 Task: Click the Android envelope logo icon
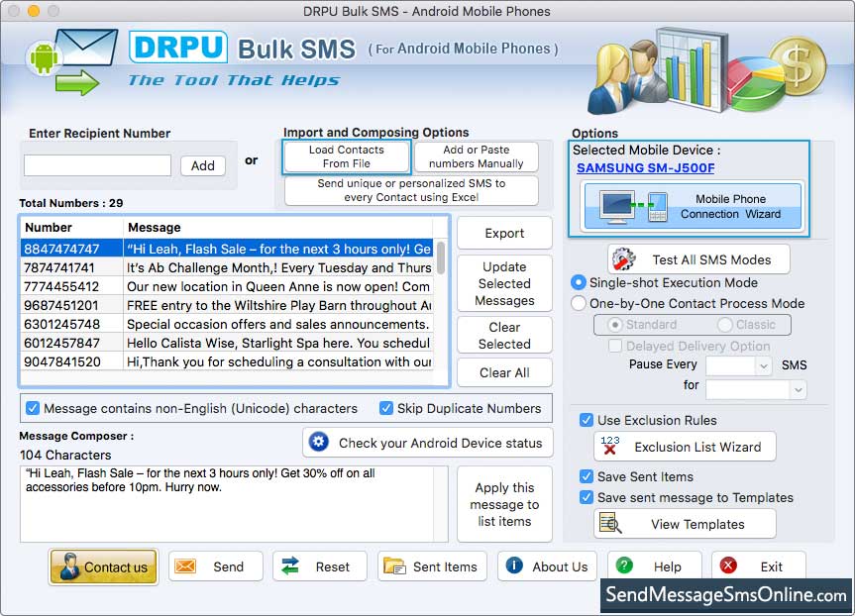[x=72, y=61]
